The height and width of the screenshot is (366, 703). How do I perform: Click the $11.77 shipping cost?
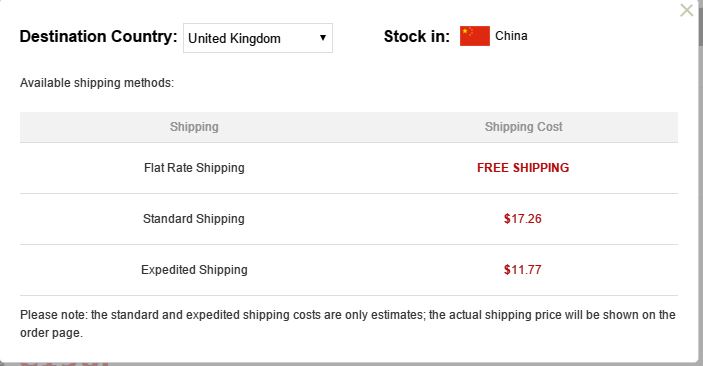[523, 270]
